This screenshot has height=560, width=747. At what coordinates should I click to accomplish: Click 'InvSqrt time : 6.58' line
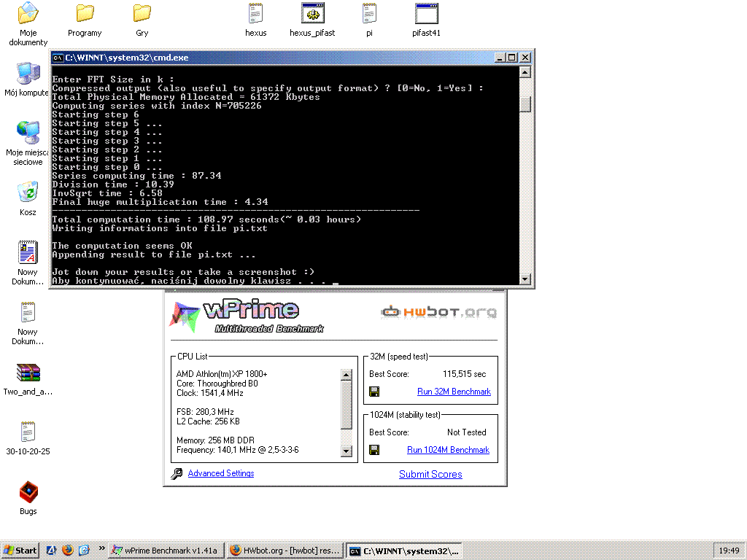[x=107, y=193]
